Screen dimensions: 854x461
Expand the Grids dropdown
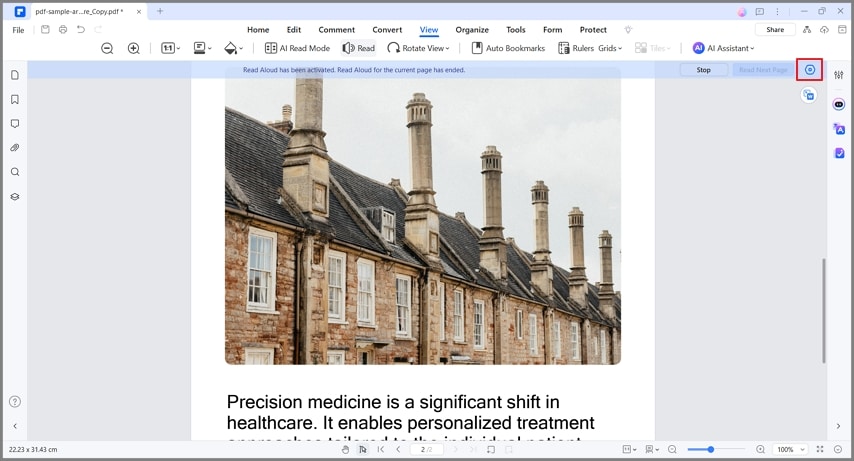point(610,48)
